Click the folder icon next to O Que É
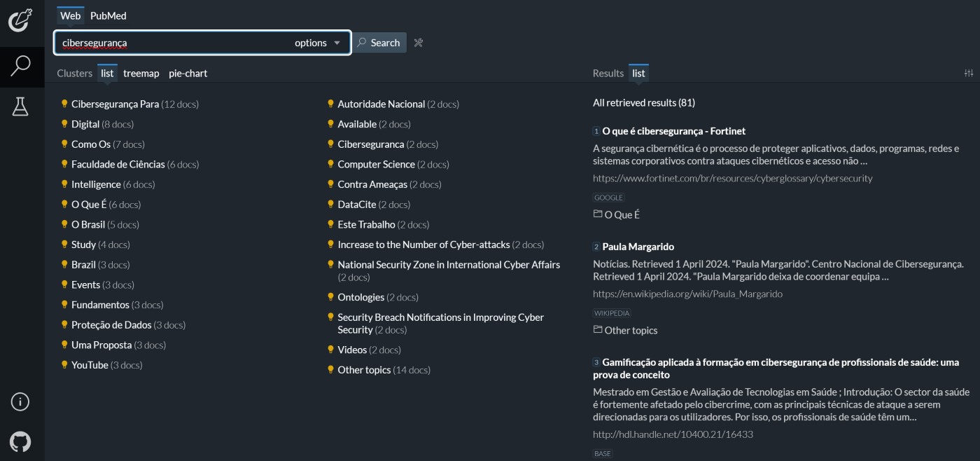 (x=598, y=214)
